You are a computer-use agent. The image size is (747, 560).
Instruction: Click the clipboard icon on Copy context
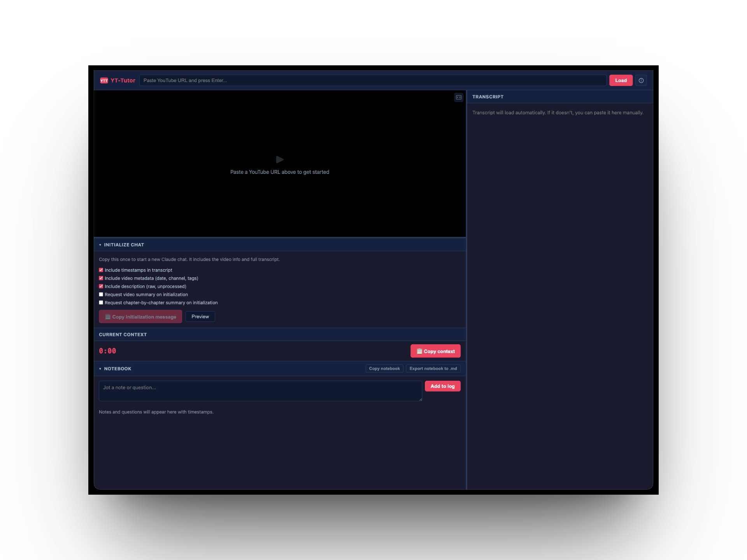[x=419, y=351]
